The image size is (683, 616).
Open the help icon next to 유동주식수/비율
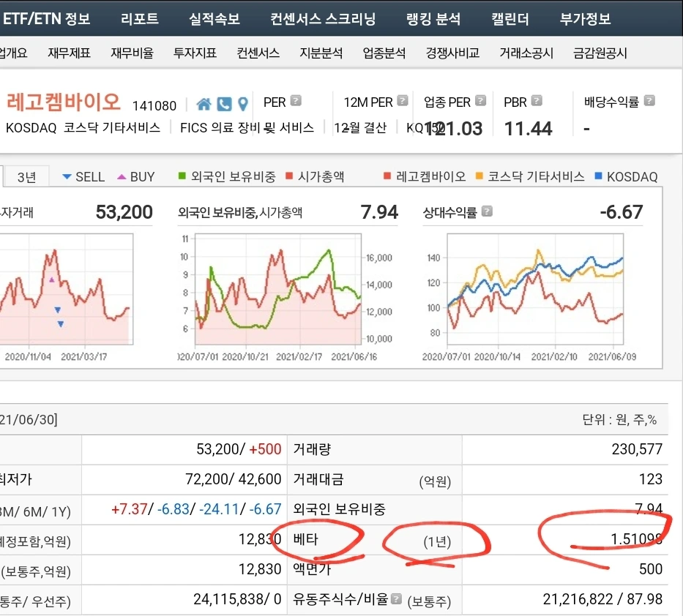(x=396, y=598)
